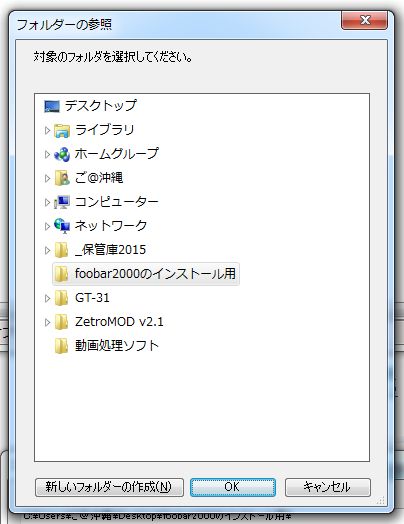Image resolution: width=404 pixels, height=524 pixels.
Task: Click the 動画処理ソフト folder icon
Action: click(61, 346)
